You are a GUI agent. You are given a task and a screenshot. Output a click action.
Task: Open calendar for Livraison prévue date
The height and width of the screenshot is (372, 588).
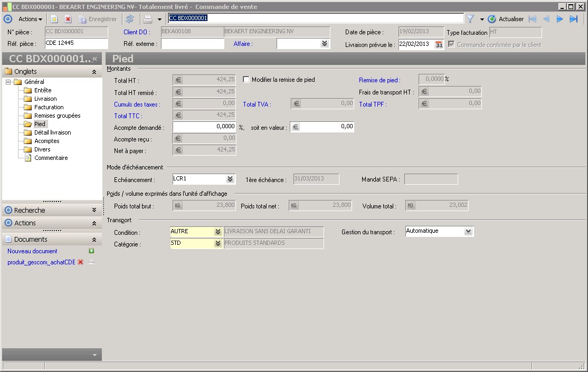(439, 44)
